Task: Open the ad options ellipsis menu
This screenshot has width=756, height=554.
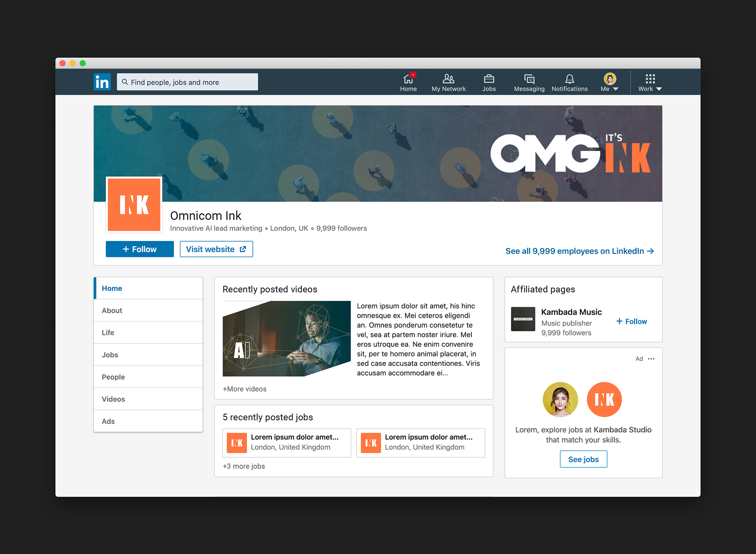Action: pyautogui.click(x=651, y=359)
